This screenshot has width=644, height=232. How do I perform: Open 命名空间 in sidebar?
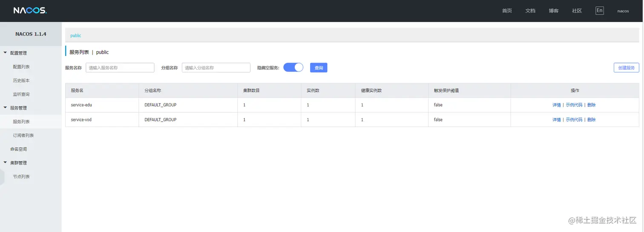19,149
